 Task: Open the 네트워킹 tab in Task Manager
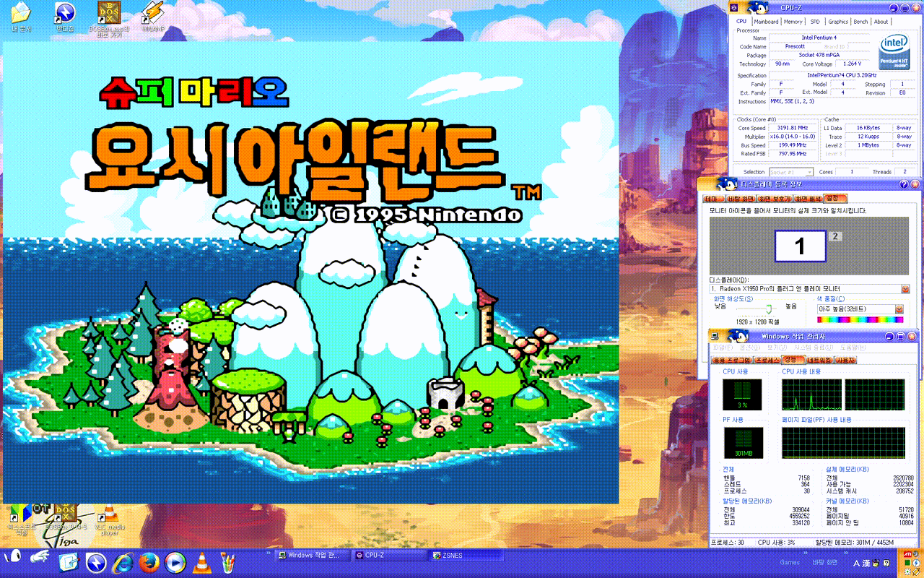[819, 360]
